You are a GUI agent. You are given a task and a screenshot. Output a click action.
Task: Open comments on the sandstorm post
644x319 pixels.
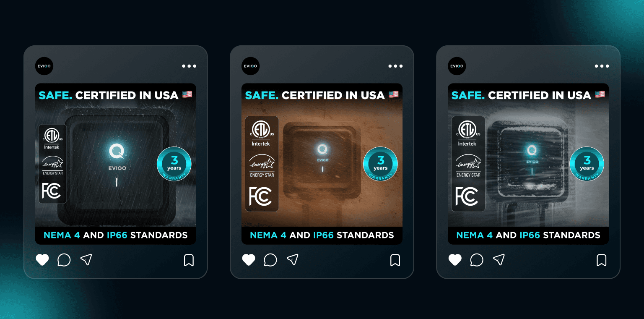click(x=270, y=260)
